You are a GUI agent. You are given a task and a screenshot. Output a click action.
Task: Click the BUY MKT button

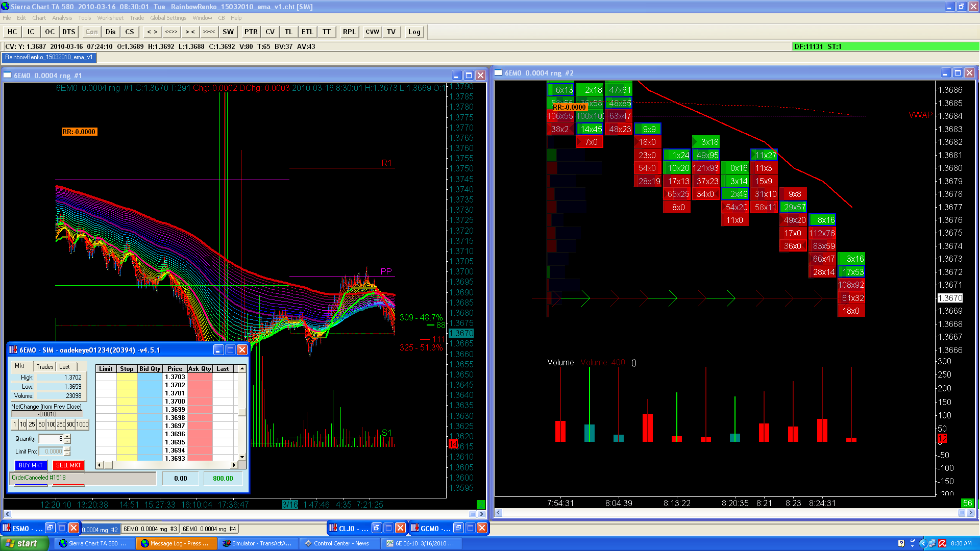31,465
